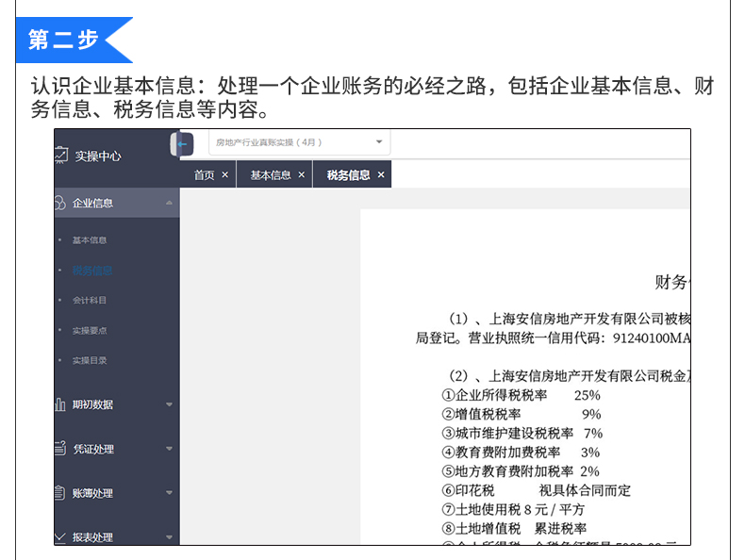Click the 土地使用税 8 元/平方 line
Image resolution: width=745 pixels, height=560 pixels.
(513, 509)
